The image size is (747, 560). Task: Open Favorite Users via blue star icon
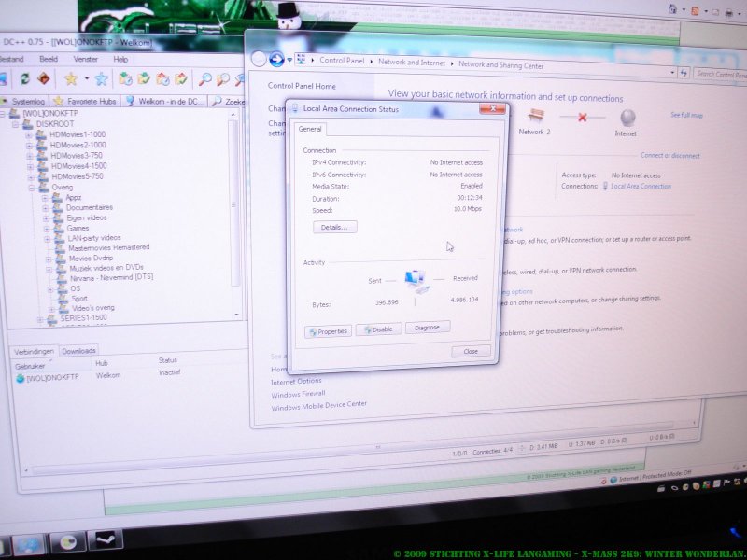coord(101,79)
